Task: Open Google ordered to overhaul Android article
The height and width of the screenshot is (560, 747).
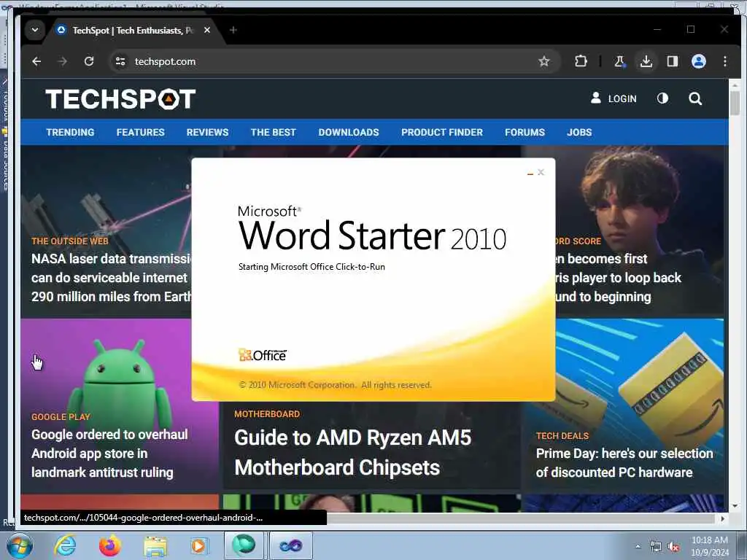Action: coord(109,454)
